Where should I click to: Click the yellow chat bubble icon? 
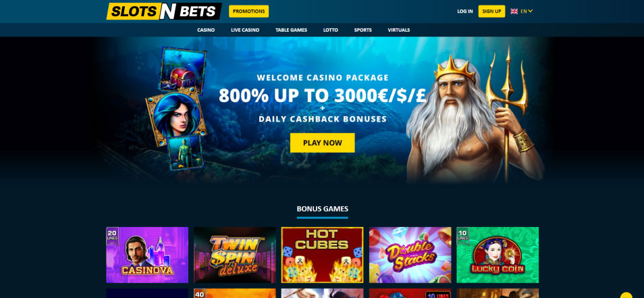(x=626, y=295)
